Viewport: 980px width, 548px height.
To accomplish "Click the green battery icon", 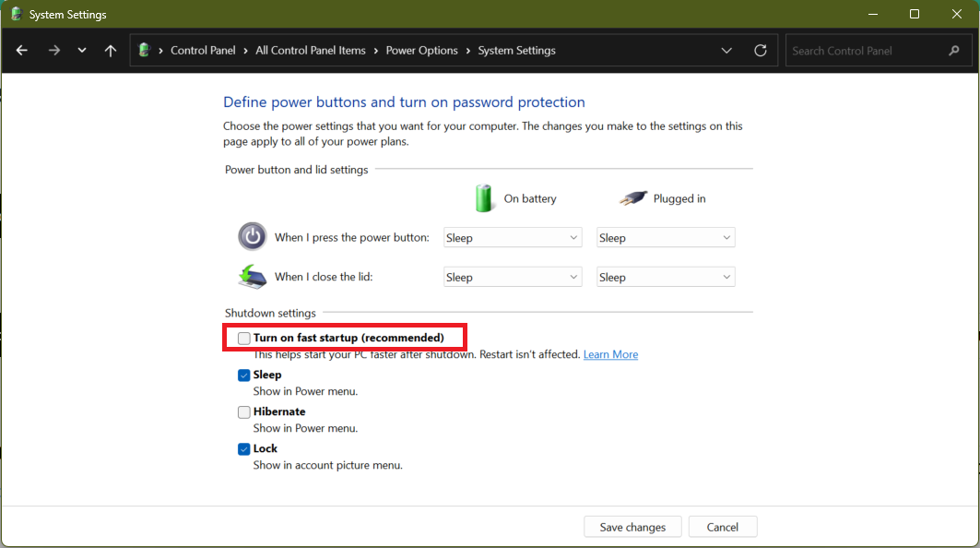I will [484, 198].
